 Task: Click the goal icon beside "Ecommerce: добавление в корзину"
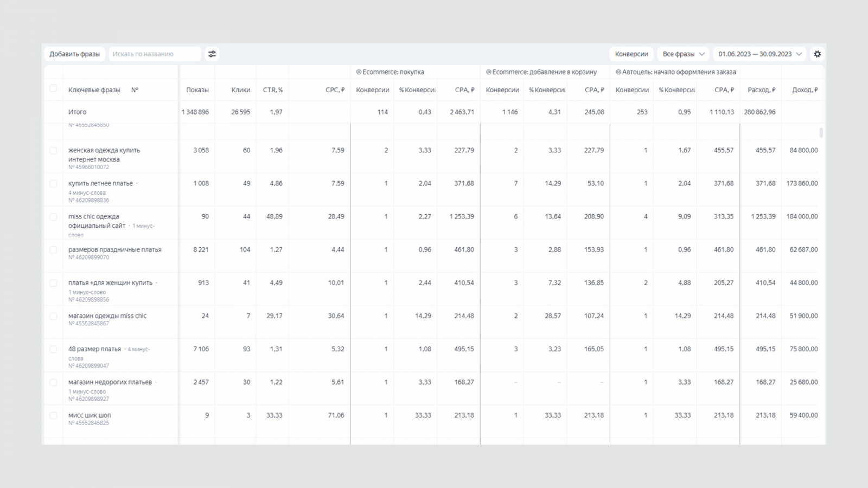coord(488,72)
